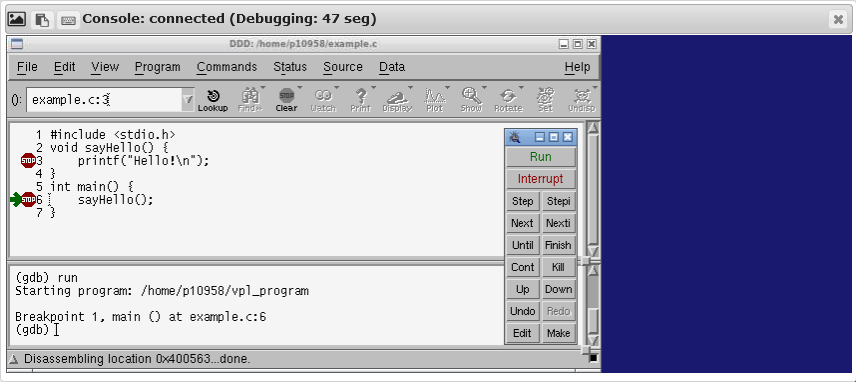Click the green Run button

(x=540, y=157)
